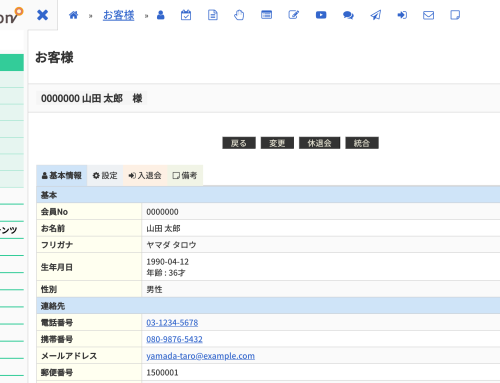Image resolution: width=500 pixels, height=383 pixels.
Task: Open the envelope mail icon
Action: (428, 15)
